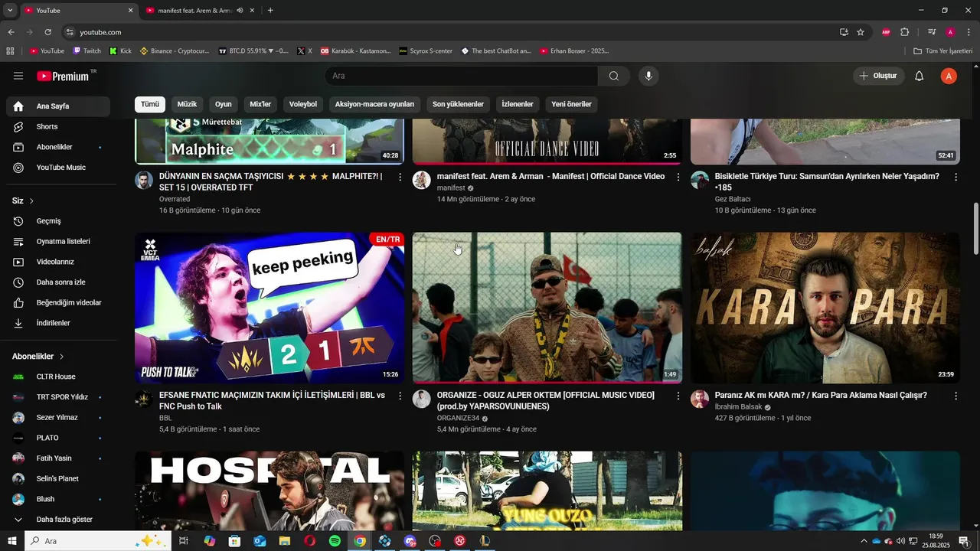Image resolution: width=980 pixels, height=551 pixels.
Task: Open the Sezer Yılmaz subscription
Action: coord(57,418)
